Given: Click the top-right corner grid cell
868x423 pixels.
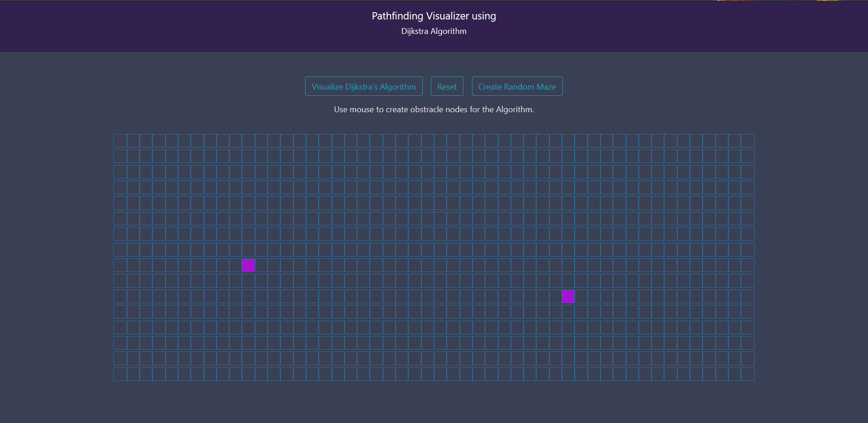Looking at the screenshot, I should tap(747, 141).
